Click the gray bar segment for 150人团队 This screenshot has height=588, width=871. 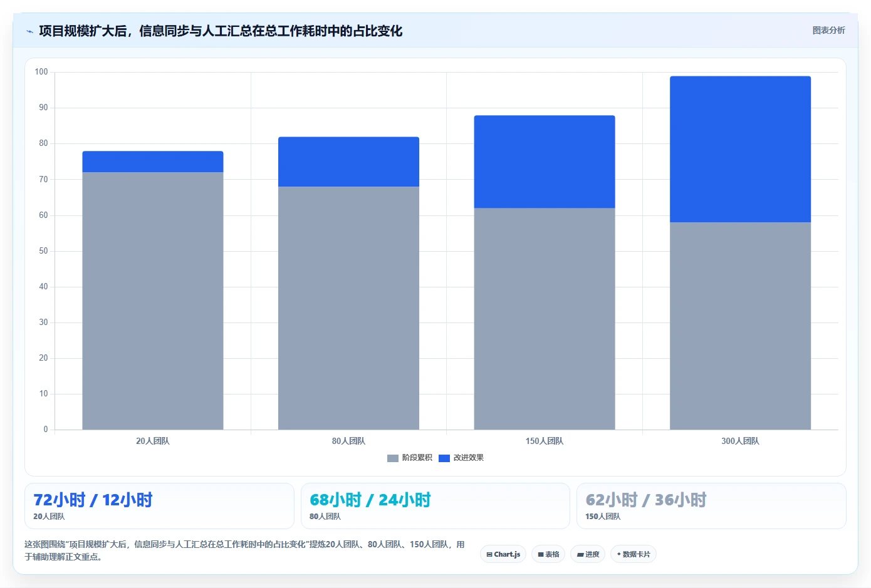point(545,319)
